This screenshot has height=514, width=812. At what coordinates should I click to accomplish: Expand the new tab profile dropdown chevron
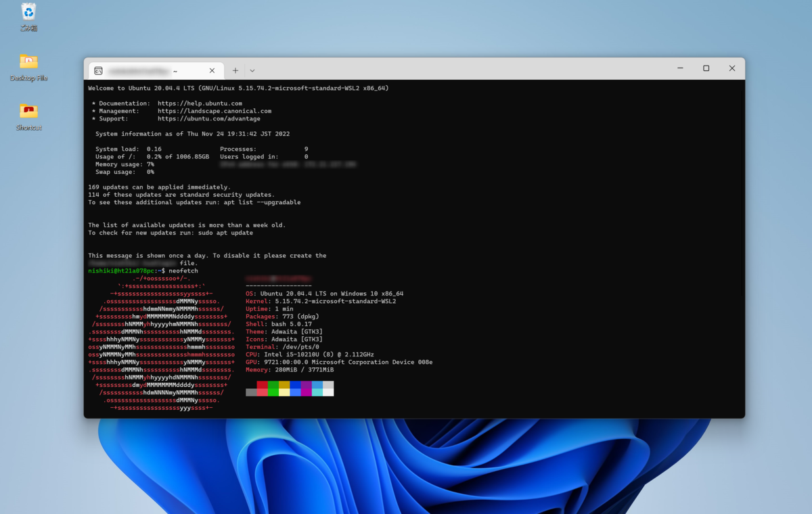pyautogui.click(x=252, y=70)
